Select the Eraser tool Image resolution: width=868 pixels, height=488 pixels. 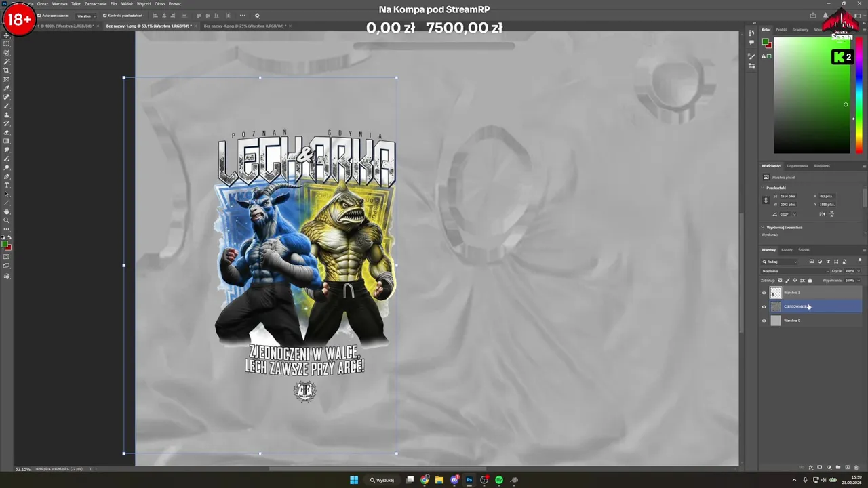7,132
